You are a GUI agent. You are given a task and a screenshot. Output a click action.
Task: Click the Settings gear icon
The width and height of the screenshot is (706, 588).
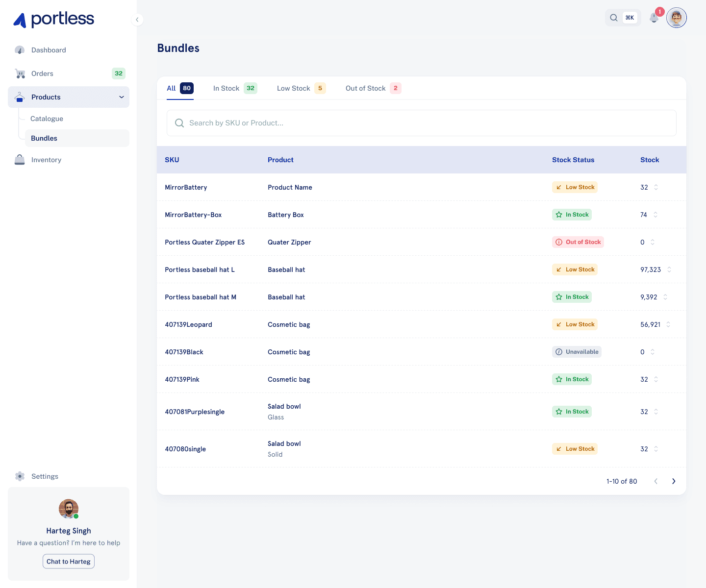20,476
